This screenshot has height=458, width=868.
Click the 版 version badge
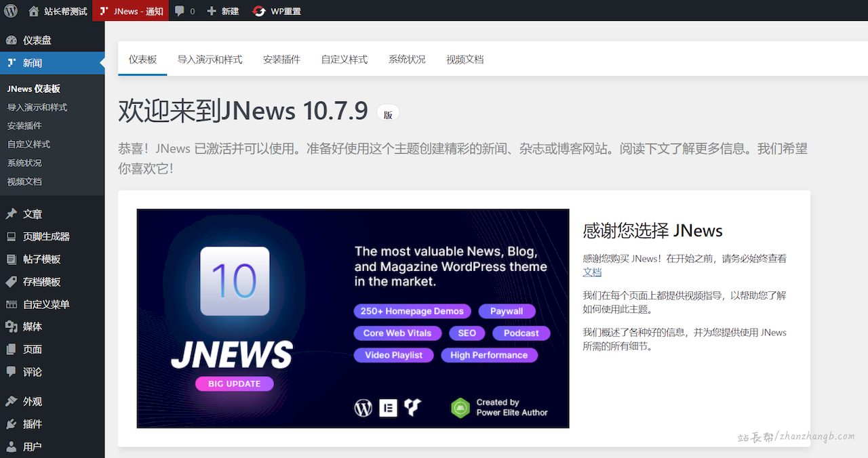tap(388, 114)
